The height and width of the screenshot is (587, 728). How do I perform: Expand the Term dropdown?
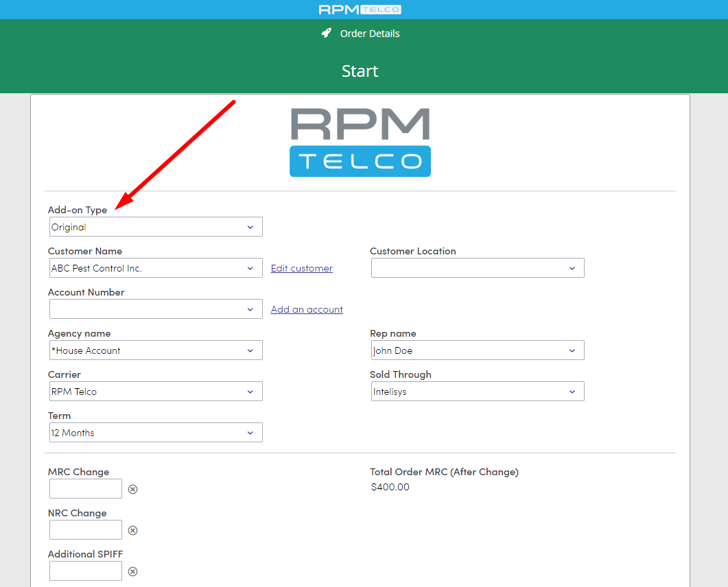(156, 433)
